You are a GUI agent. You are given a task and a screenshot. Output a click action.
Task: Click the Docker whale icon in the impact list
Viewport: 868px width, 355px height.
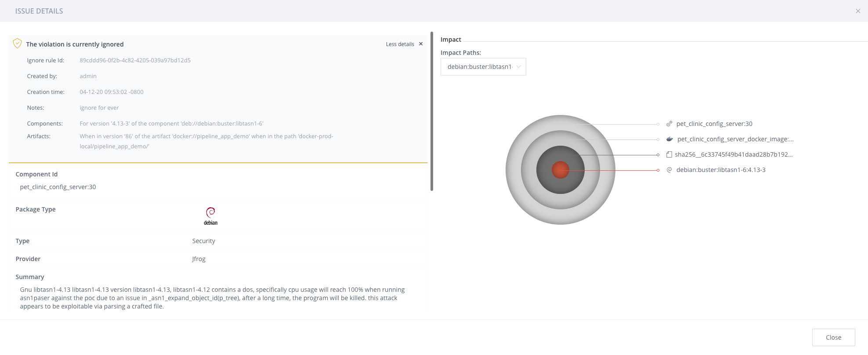(669, 139)
